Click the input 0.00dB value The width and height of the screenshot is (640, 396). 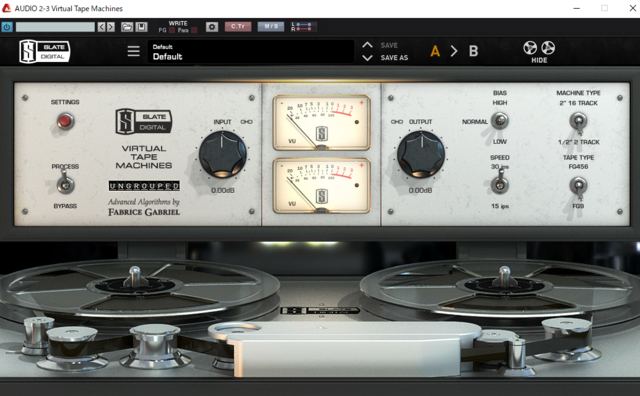click(222, 191)
